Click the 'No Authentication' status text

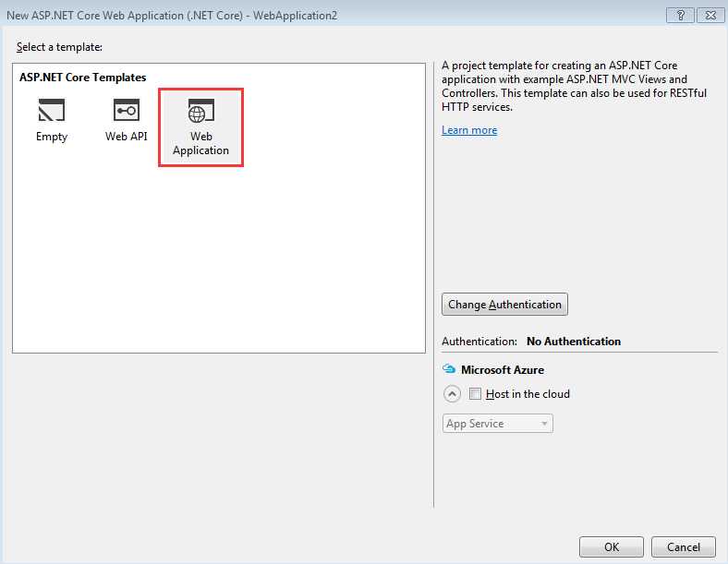click(x=574, y=342)
